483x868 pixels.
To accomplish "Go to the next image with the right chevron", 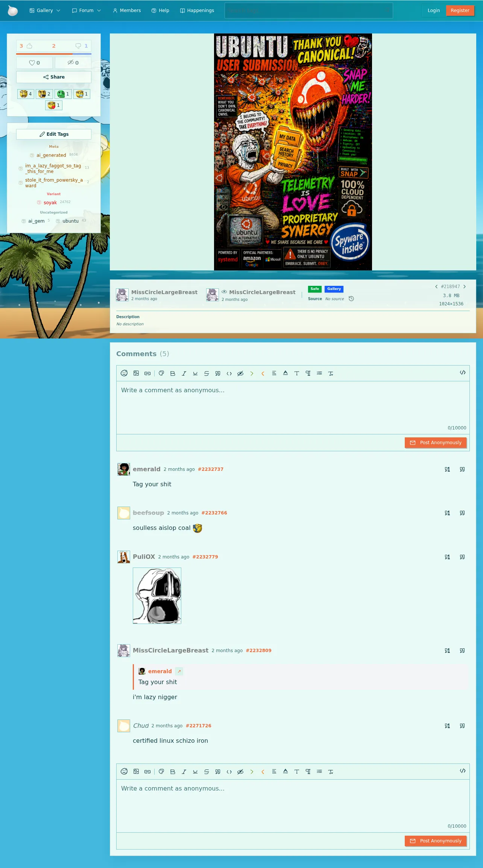I will [465, 287].
